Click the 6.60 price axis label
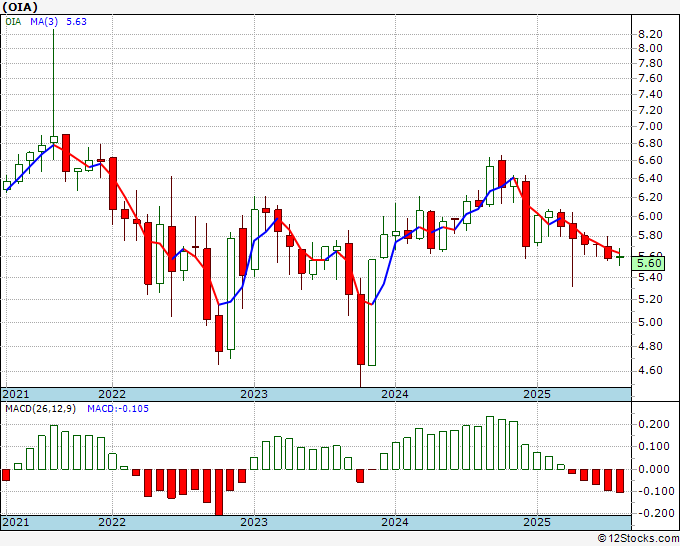This screenshot has width=680, height=546. point(650,160)
